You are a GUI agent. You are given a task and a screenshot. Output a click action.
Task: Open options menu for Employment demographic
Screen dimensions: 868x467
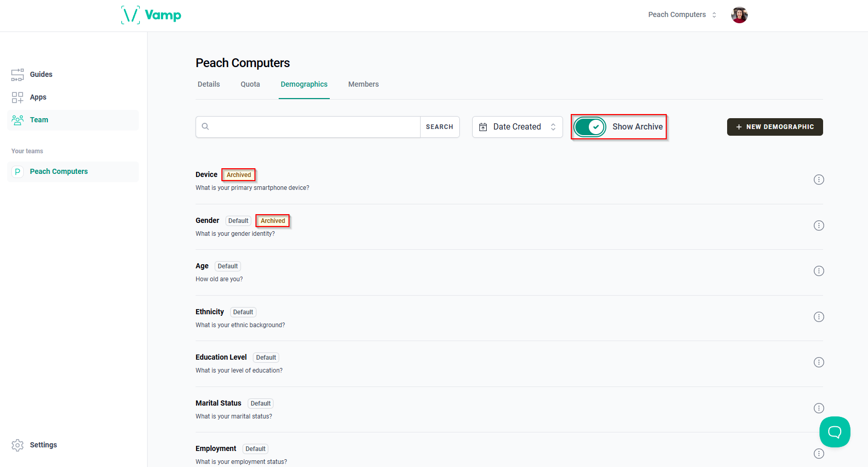pyautogui.click(x=819, y=454)
